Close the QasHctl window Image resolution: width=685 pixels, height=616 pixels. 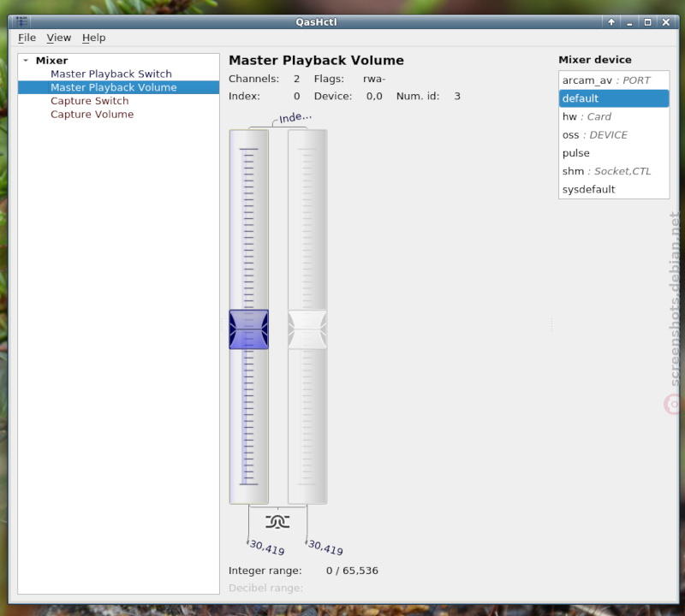[x=666, y=22]
